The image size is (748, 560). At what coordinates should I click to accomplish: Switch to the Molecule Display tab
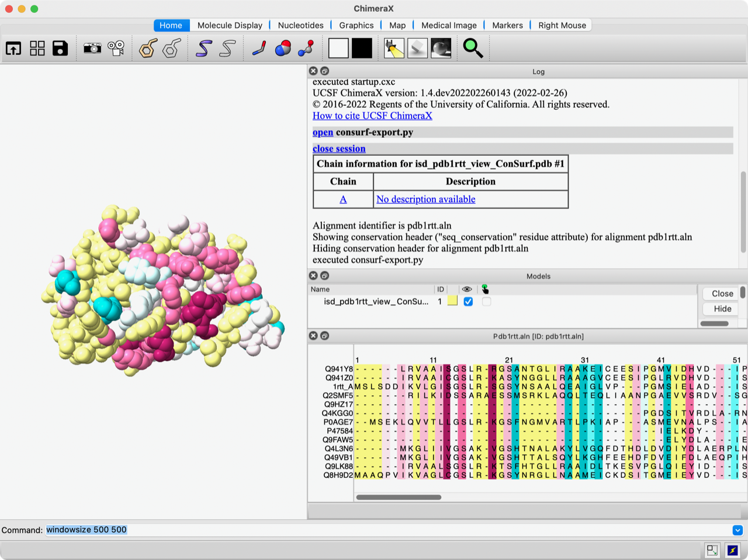coord(230,25)
